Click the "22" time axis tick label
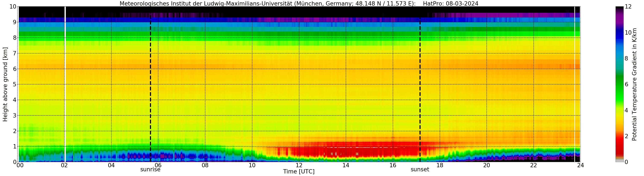 pyautogui.click(x=534, y=165)
